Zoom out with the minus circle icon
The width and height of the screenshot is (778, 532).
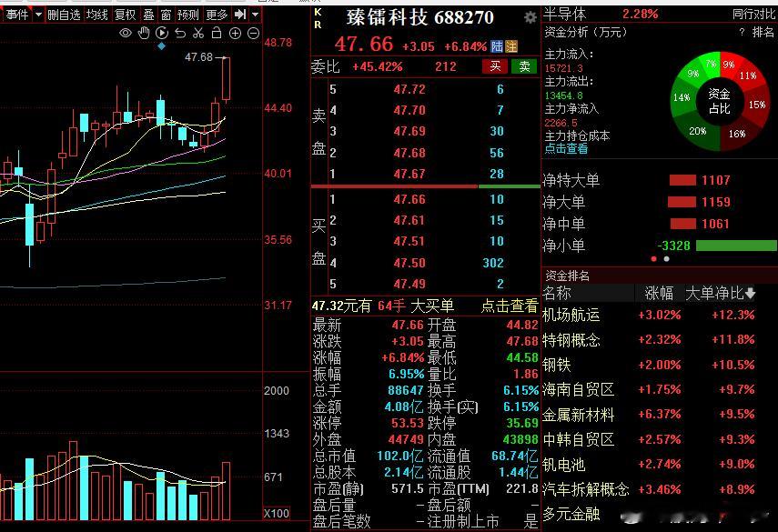click(x=253, y=34)
